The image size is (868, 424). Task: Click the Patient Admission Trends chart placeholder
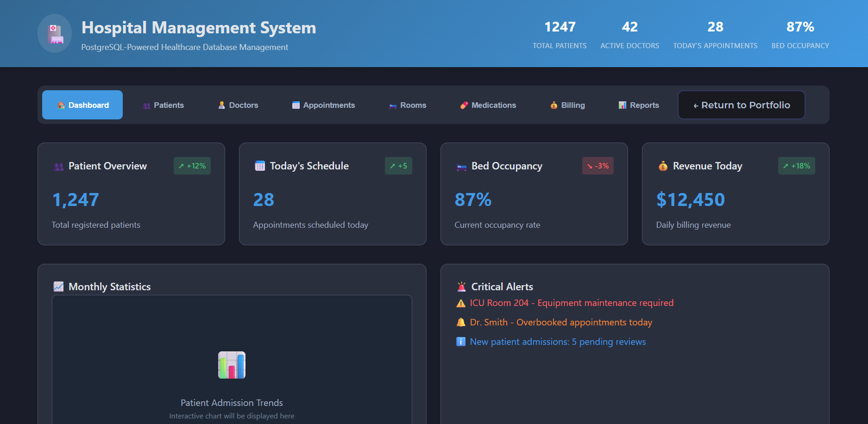pos(232,370)
